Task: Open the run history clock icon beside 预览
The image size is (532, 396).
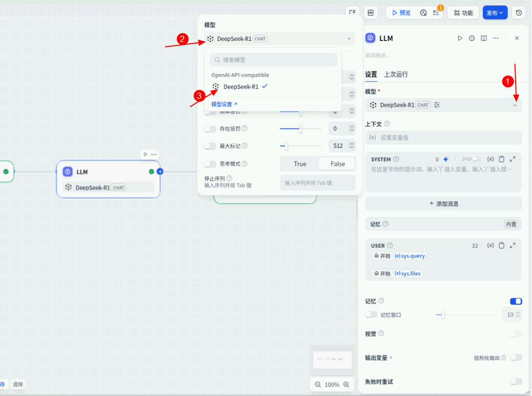Action: (x=424, y=13)
